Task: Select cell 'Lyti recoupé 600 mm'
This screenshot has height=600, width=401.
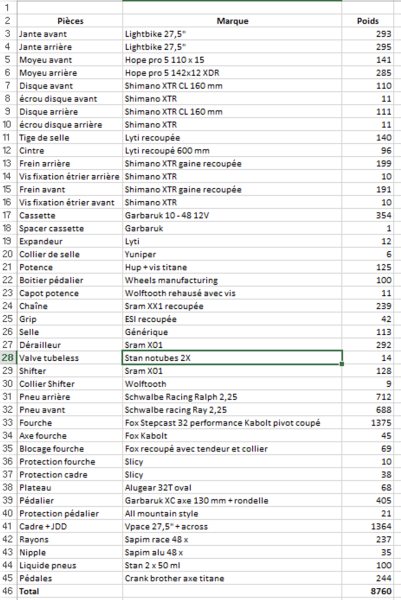Action: (232, 151)
